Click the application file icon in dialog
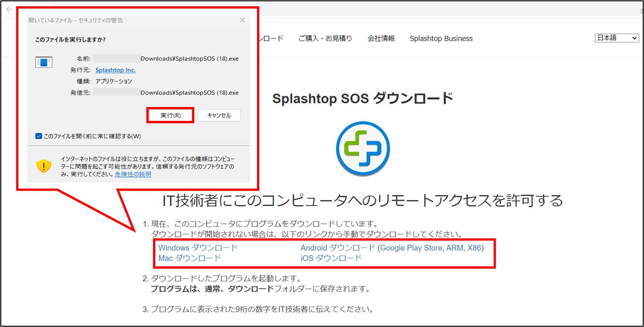Image resolution: width=644 pixels, height=327 pixels. 44,62
